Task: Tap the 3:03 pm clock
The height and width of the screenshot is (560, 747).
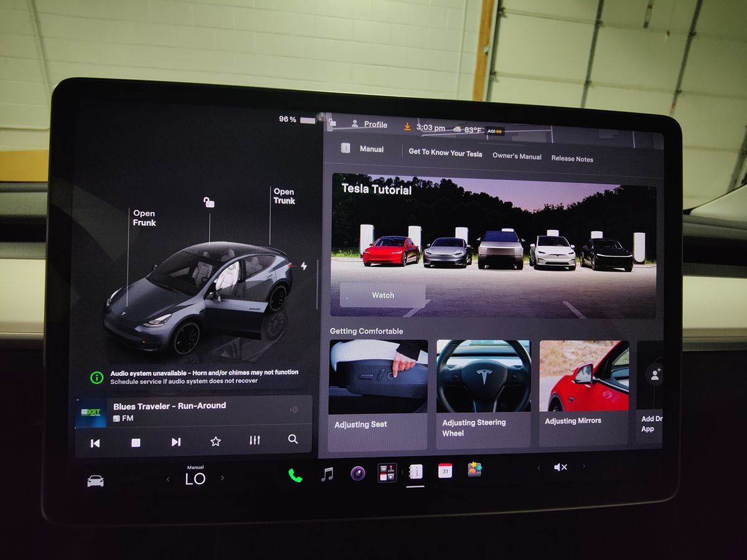Action: [431, 128]
